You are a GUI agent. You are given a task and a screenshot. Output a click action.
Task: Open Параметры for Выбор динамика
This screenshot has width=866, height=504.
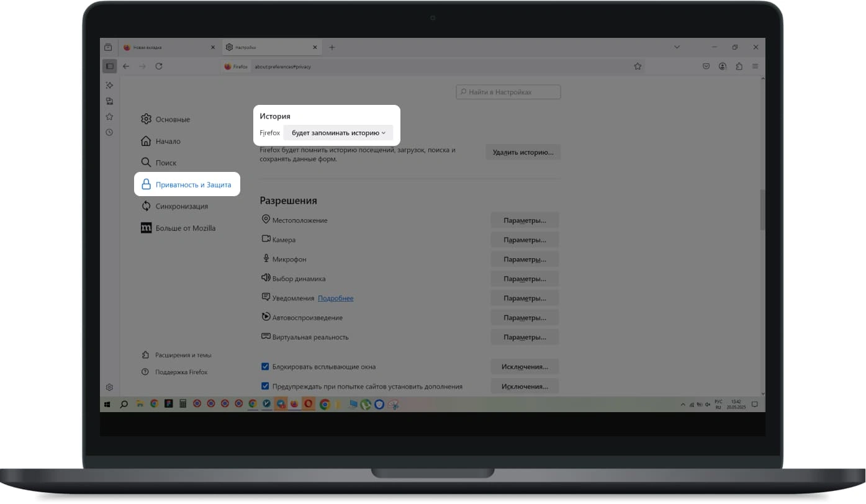click(525, 279)
